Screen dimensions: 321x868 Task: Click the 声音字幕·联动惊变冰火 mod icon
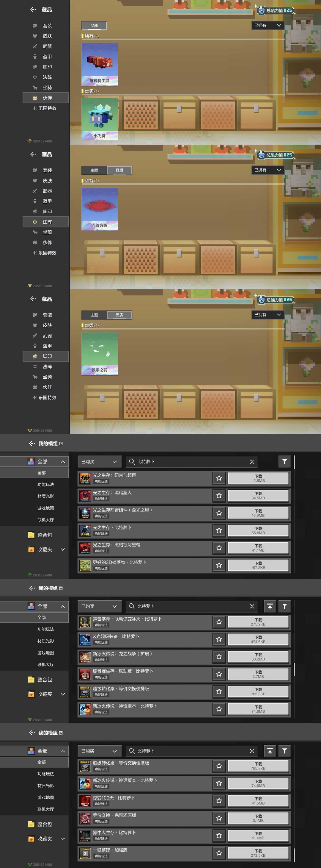coord(85,622)
